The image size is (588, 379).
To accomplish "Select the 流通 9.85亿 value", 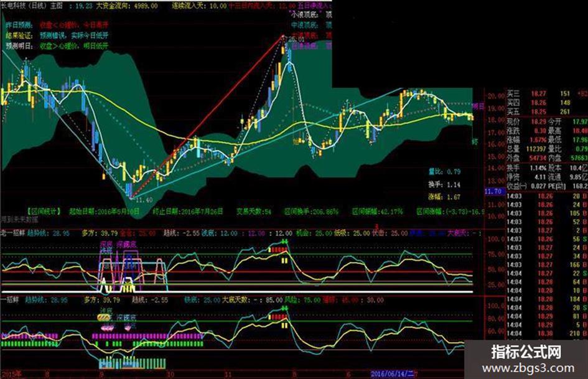I will point(567,177).
